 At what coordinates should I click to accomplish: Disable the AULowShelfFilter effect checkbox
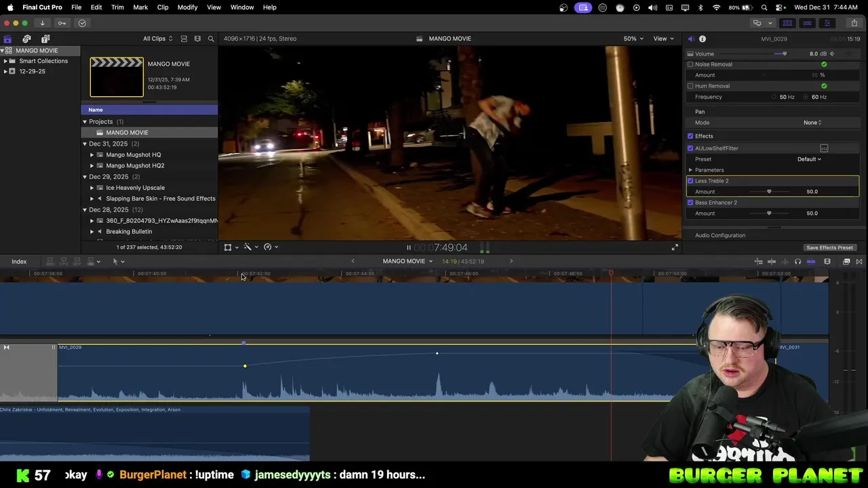click(x=690, y=148)
